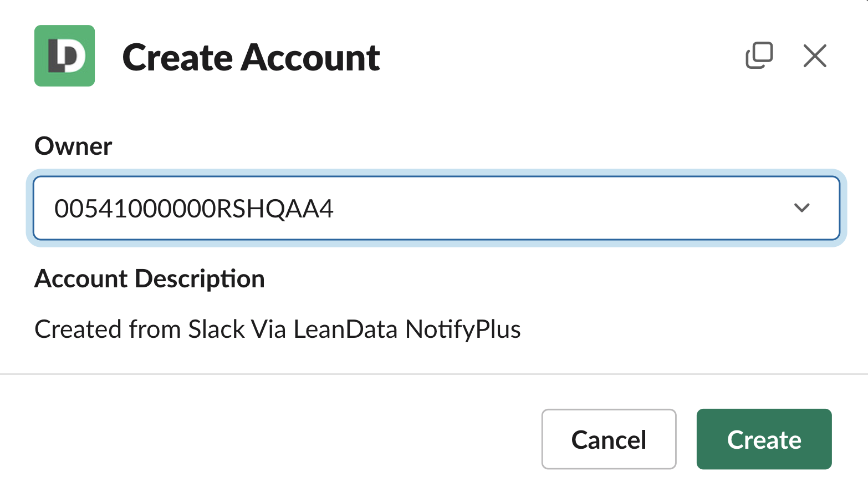The width and height of the screenshot is (868, 497).
Task: Click the Owner field label
Action: [73, 146]
